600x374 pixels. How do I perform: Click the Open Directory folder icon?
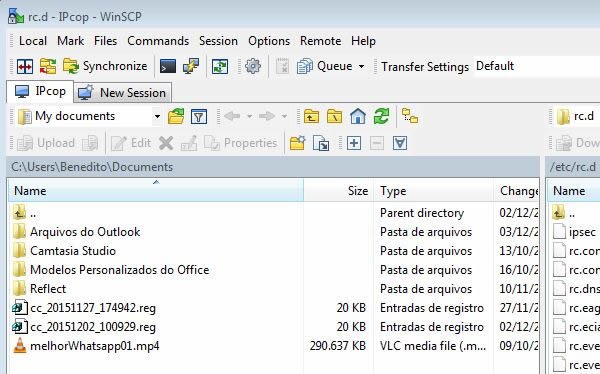(176, 116)
